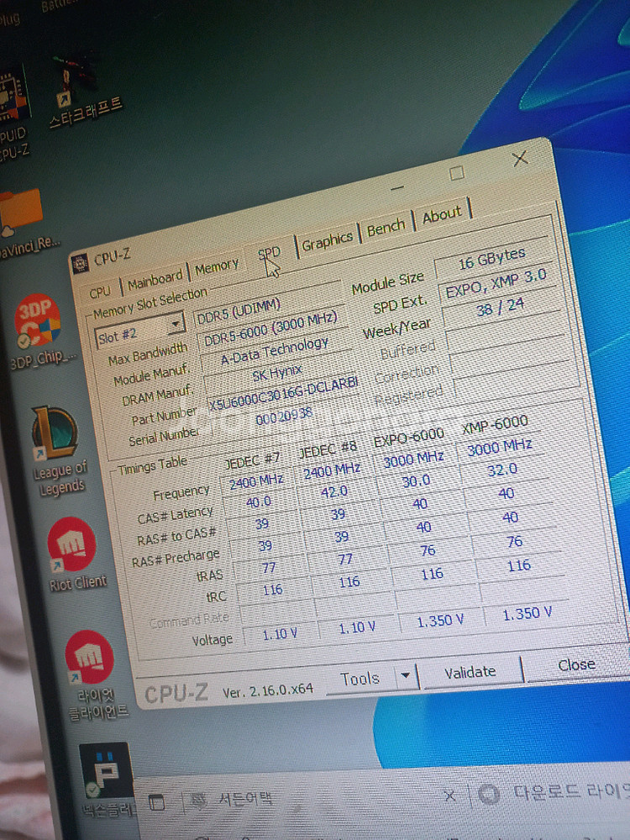Open the Riot Client desktop shortcut
630x840 pixels.
(x=72, y=546)
